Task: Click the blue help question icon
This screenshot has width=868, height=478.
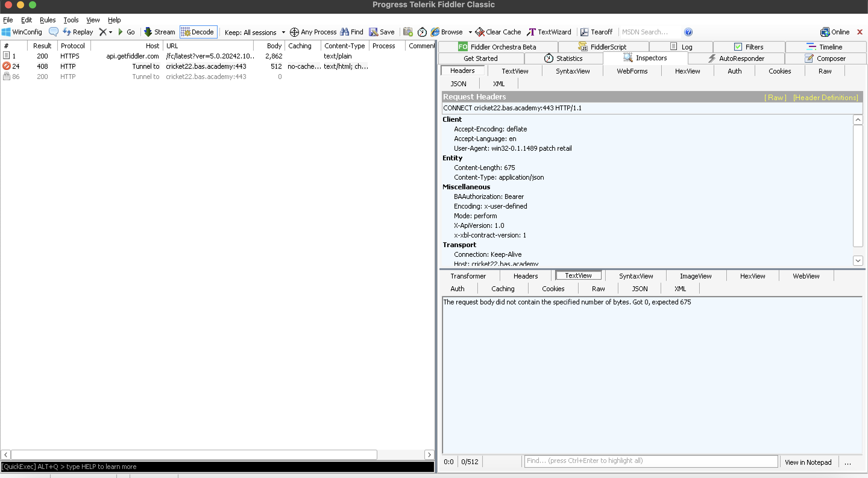Action: coord(688,32)
